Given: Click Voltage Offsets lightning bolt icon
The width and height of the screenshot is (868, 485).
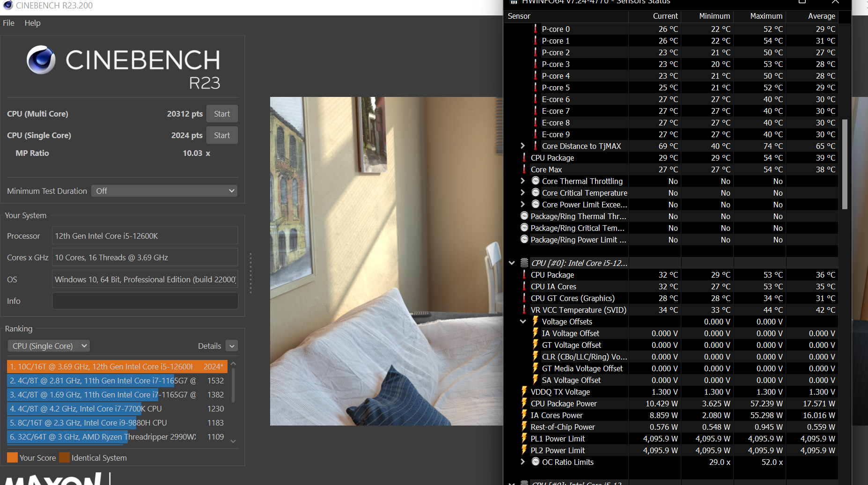Looking at the screenshot, I should (536, 321).
